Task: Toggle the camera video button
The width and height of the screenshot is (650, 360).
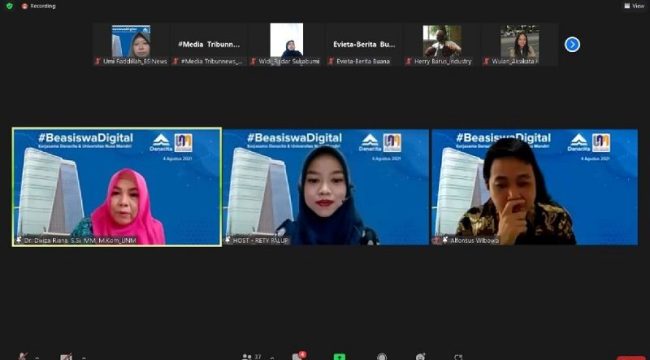Action: click(x=66, y=357)
